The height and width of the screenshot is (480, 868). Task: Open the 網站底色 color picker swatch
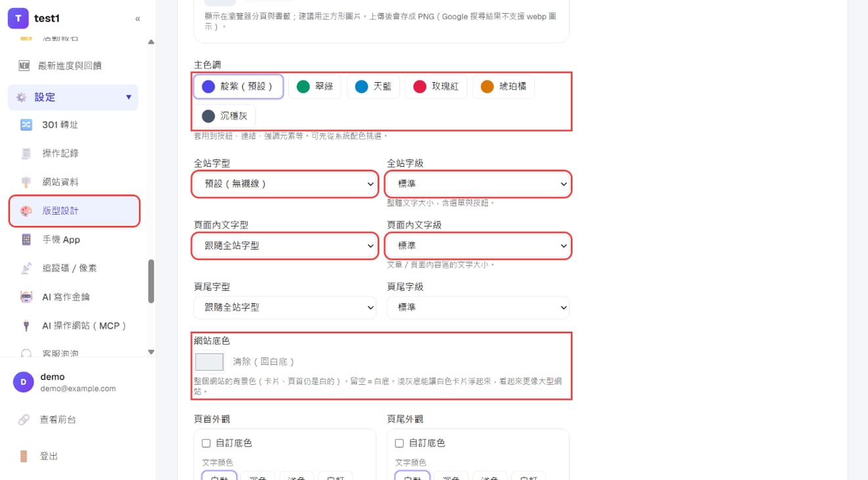coord(209,362)
